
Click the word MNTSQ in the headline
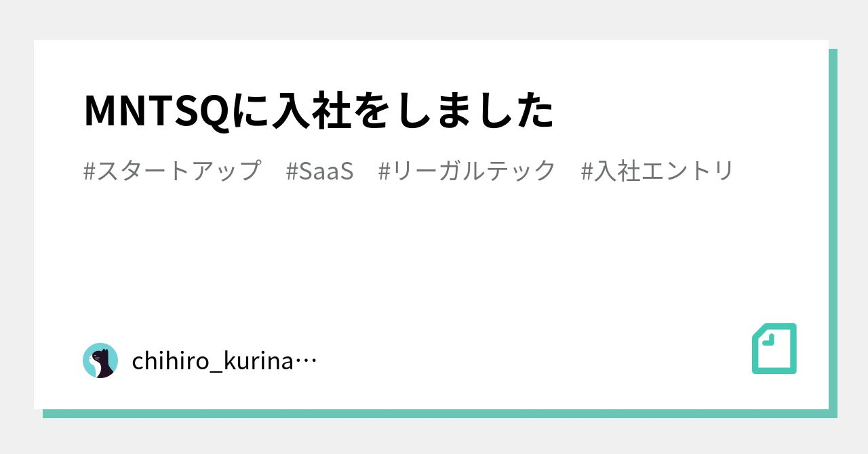[x=156, y=110]
